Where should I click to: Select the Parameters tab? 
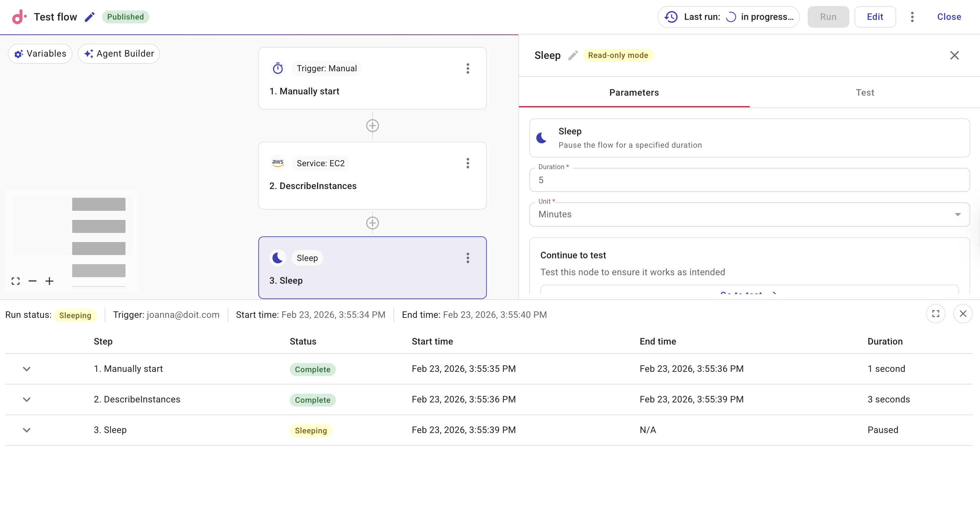coord(634,92)
